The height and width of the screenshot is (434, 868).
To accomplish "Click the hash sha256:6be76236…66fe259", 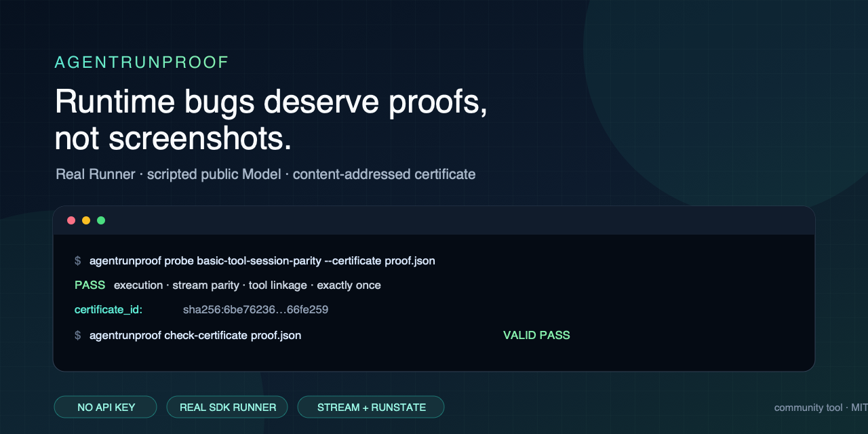I will point(256,310).
